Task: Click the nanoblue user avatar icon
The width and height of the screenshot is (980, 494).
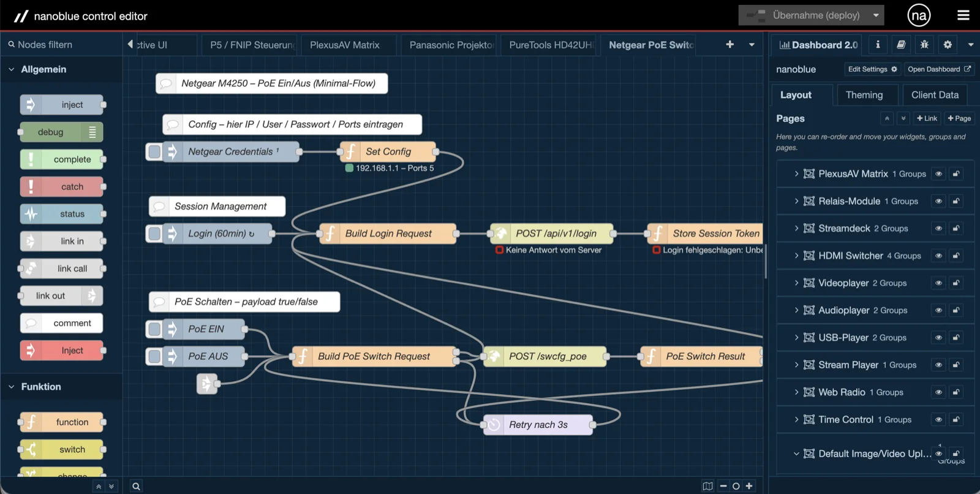Action: pos(919,15)
